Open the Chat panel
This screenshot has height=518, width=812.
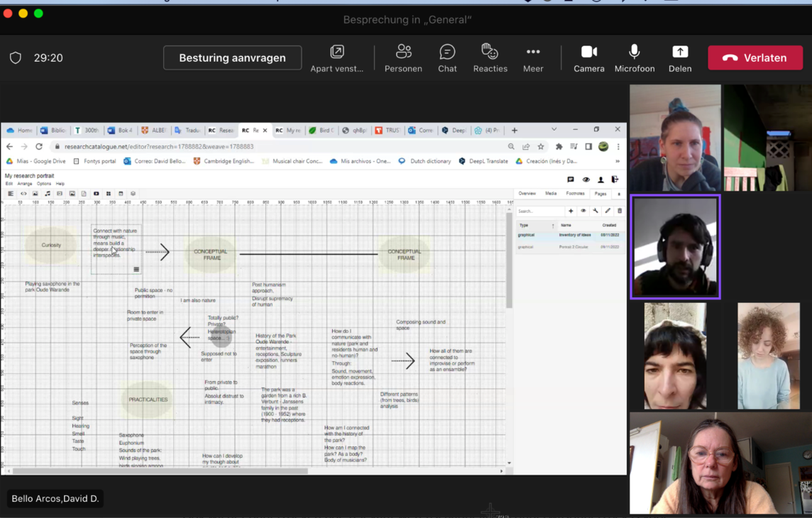pos(447,58)
